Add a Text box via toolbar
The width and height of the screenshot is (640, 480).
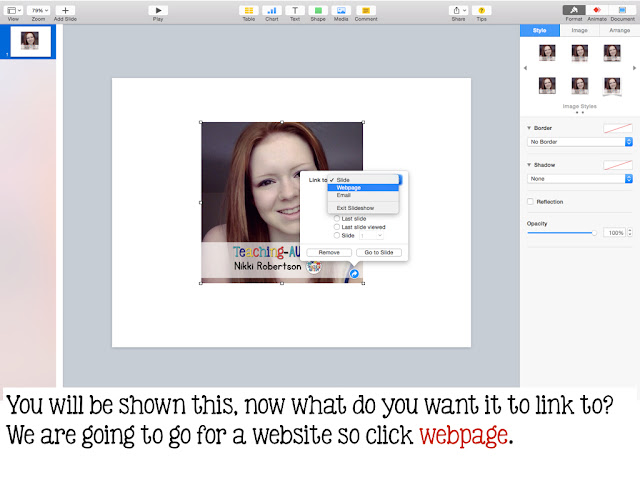295,11
